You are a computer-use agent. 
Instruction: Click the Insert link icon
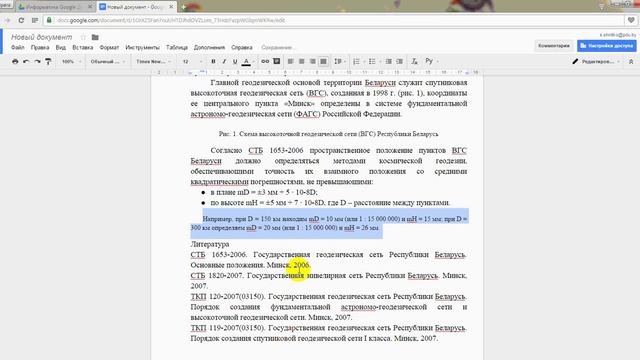tap(265, 62)
